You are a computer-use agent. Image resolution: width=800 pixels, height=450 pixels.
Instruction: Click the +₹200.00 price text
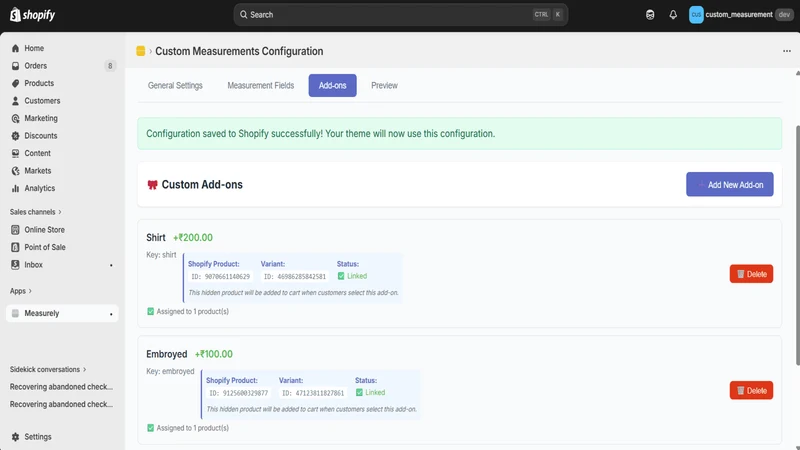193,238
